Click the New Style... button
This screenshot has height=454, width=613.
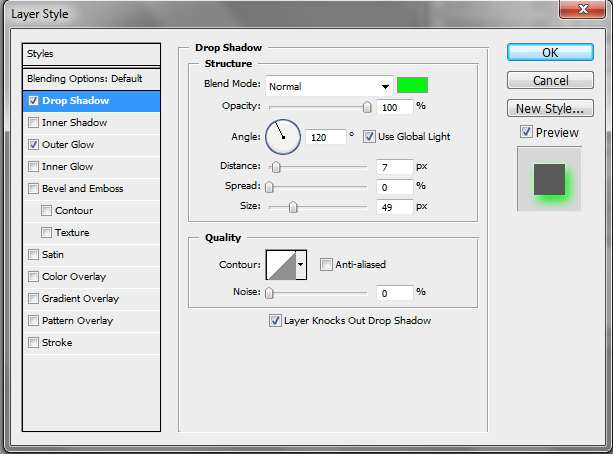coord(549,108)
